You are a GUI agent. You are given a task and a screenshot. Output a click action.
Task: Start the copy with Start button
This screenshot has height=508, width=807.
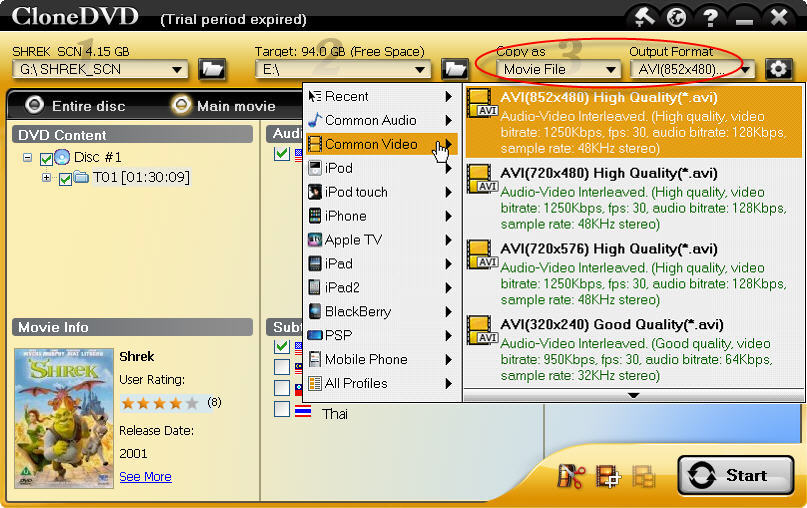pos(735,475)
